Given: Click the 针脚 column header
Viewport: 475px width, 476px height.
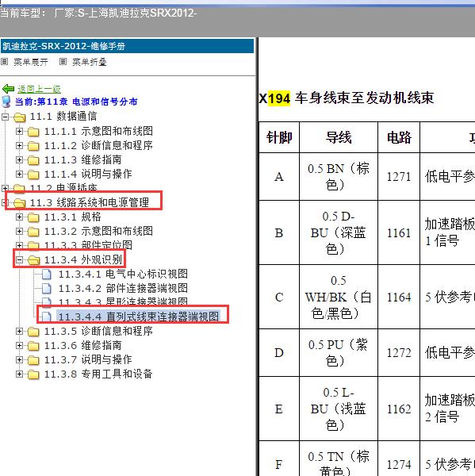Looking at the screenshot, I should 279,137.
